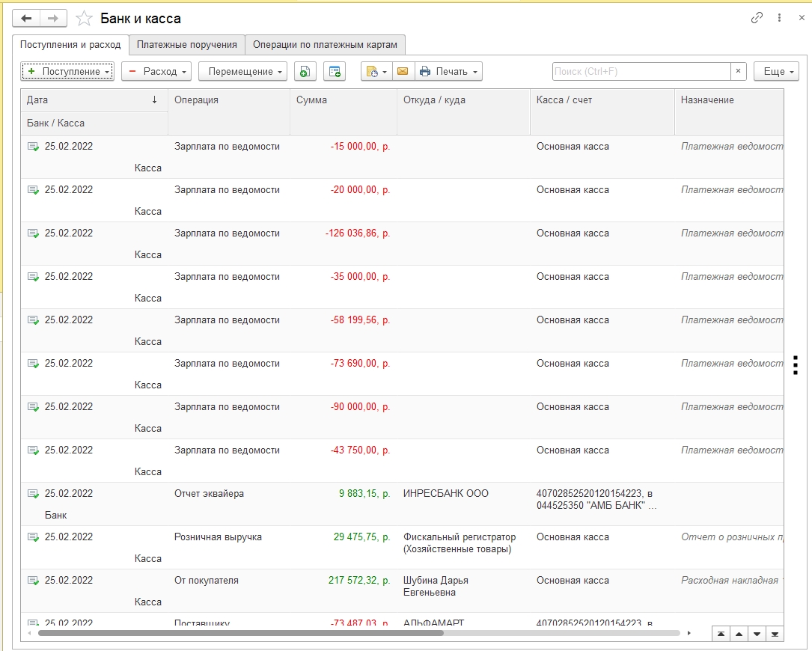Jump to the first row of list
The width and height of the screenshot is (812, 651).
721,634
